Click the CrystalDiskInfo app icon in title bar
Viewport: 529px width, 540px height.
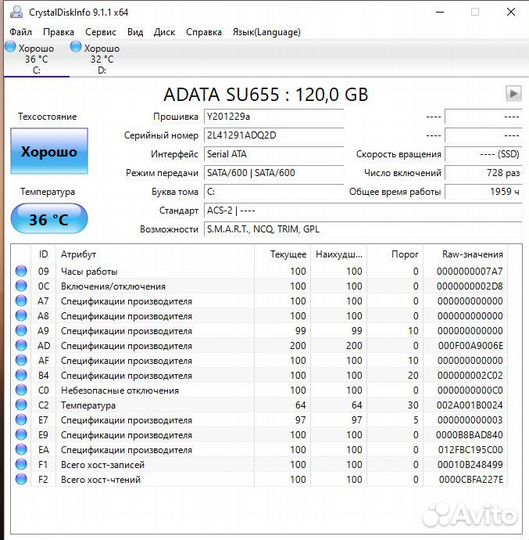(x=16, y=12)
